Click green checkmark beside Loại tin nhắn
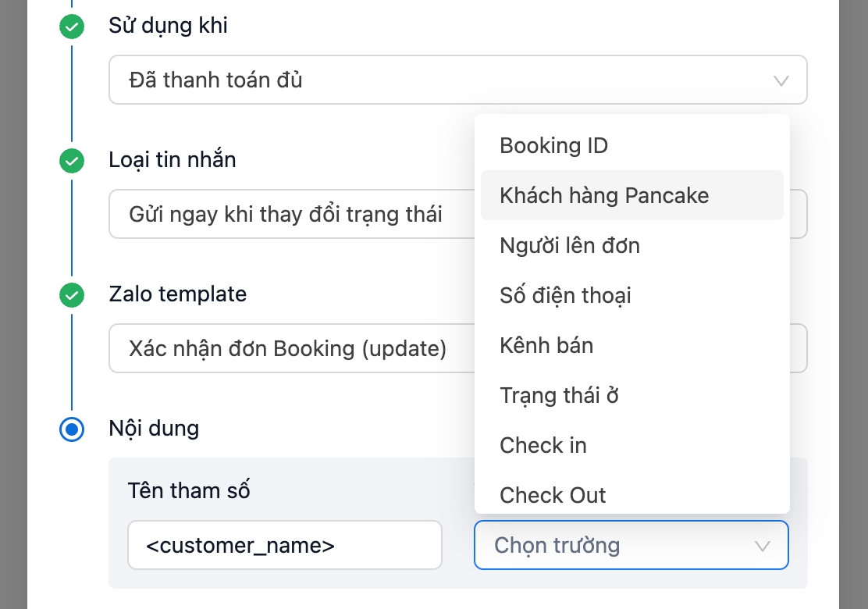The height and width of the screenshot is (609, 868). click(x=72, y=162)
